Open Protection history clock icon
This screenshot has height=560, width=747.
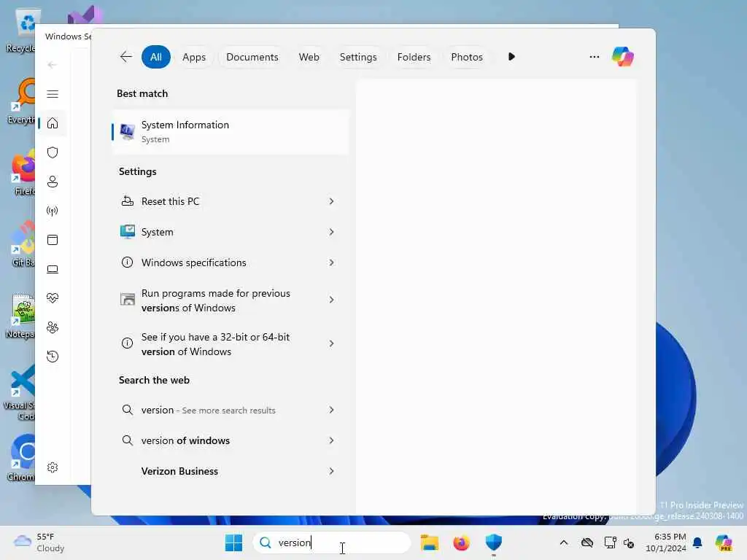pos(53,356)
